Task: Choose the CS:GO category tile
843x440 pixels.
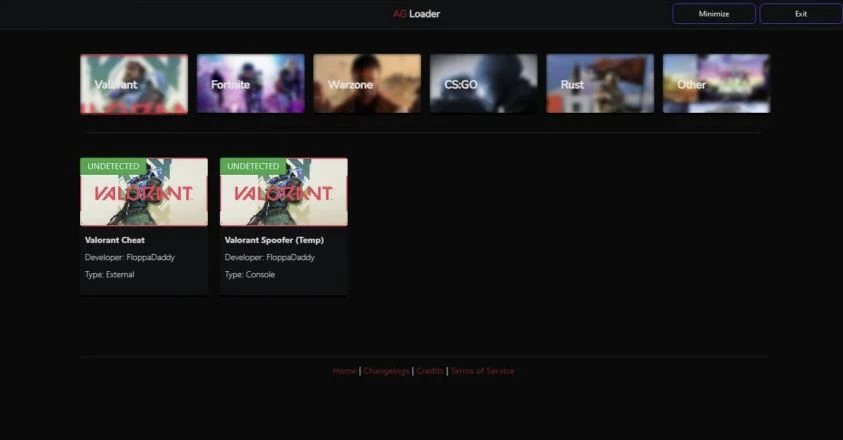Action: 483,83
